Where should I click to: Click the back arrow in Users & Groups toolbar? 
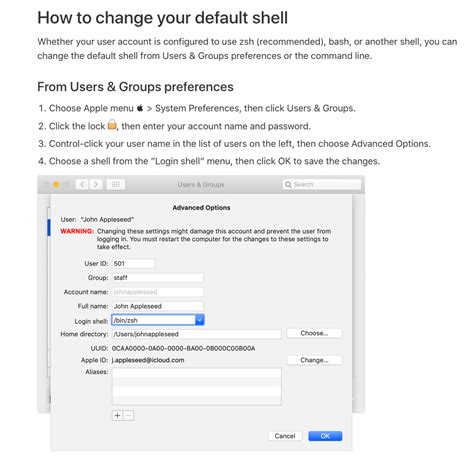(x=82, y=184)
